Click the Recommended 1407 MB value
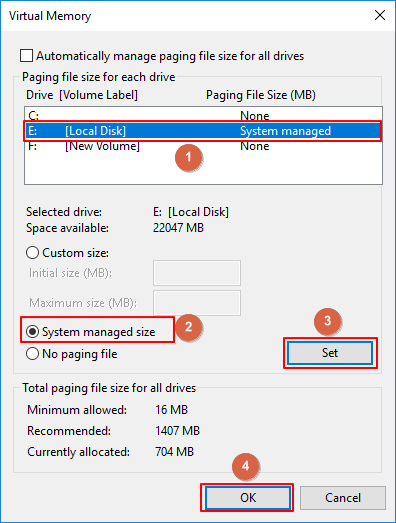 click(x=177, y=431)
